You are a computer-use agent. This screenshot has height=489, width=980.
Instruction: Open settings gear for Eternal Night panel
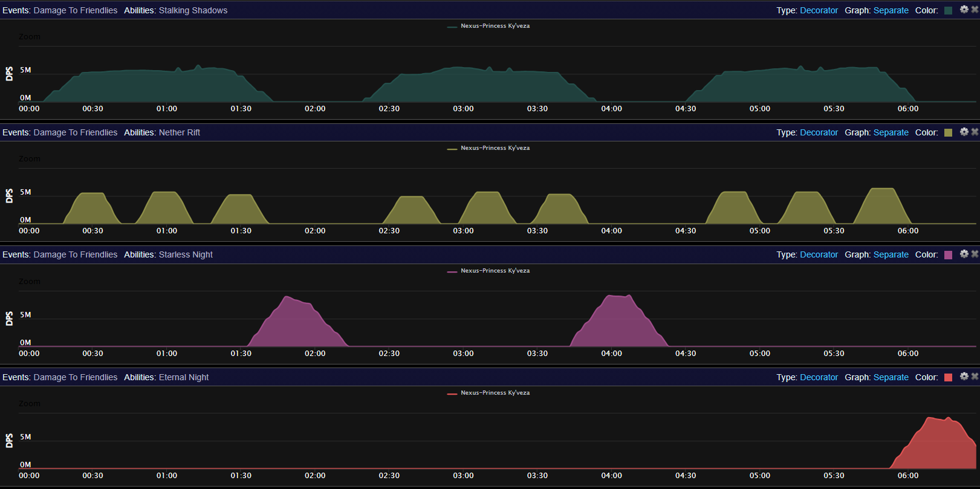pyautogui.click(x=964, y=377)
